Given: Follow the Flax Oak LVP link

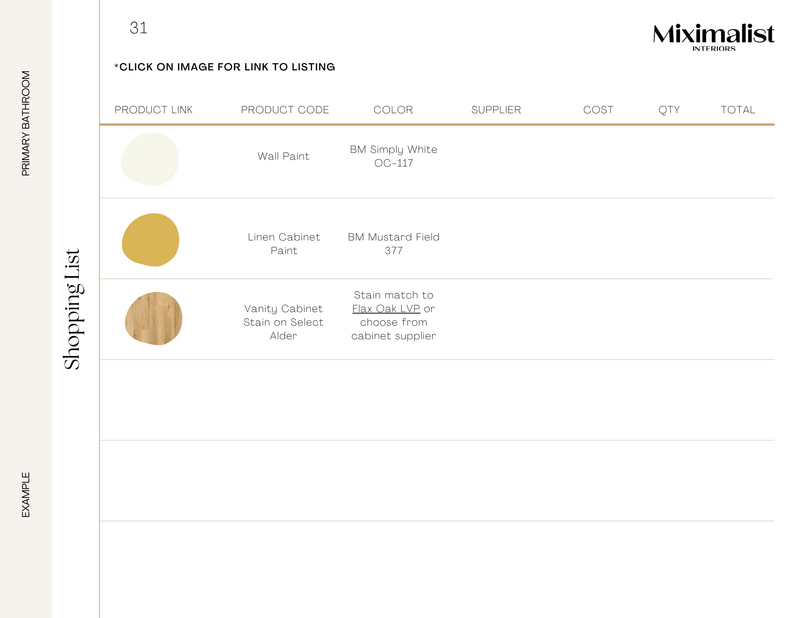Looking at the screenshot, I should click(x=386, y=309).
